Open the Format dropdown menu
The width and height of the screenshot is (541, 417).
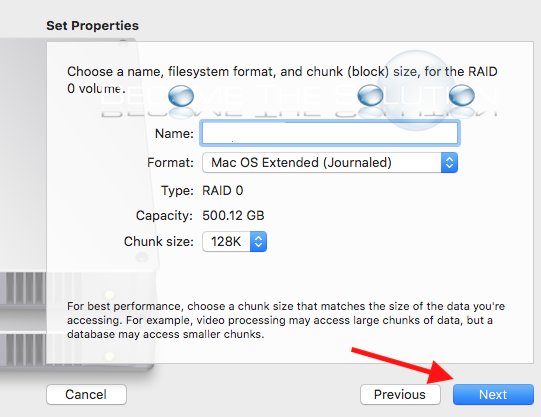(330, 162)
